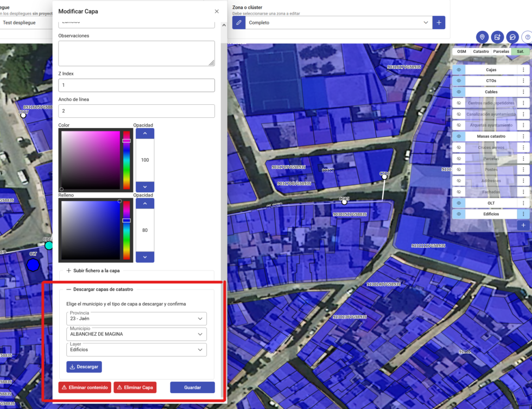The width and height of the screenshot is (532, 409).
Task: Click the Eliminar Capa button
Action: coord(136,387)
